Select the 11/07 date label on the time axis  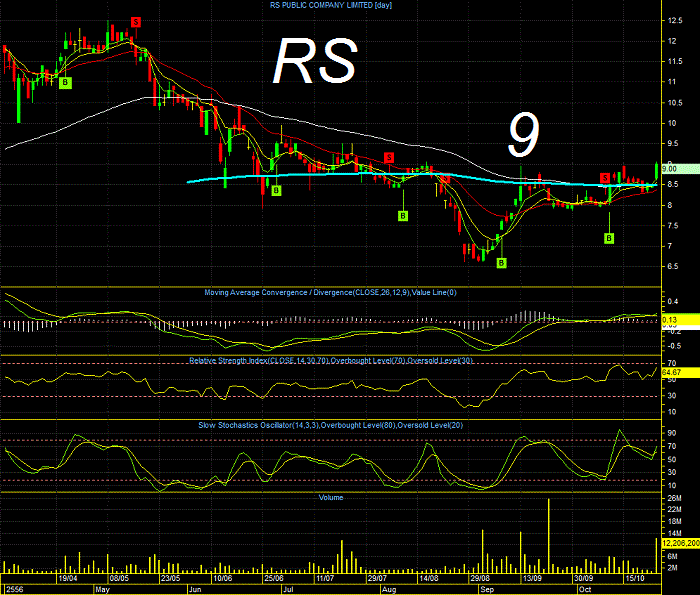325,578
